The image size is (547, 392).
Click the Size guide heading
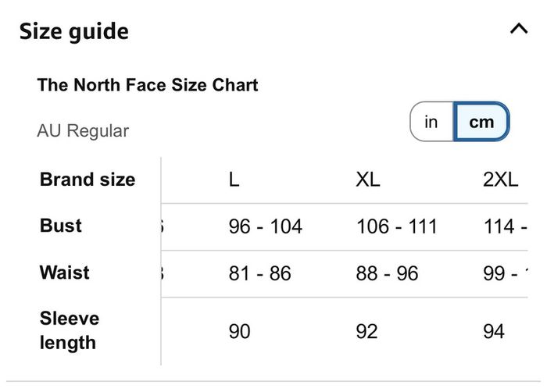[x=74, y=31]
